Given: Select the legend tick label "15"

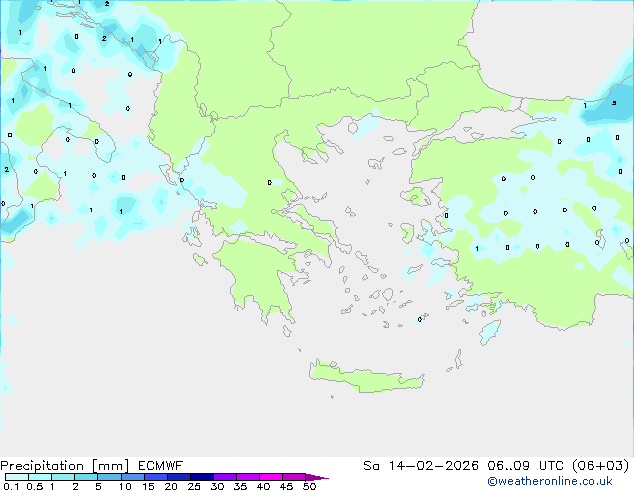Looking at the screenshot, I should [148, 486].
